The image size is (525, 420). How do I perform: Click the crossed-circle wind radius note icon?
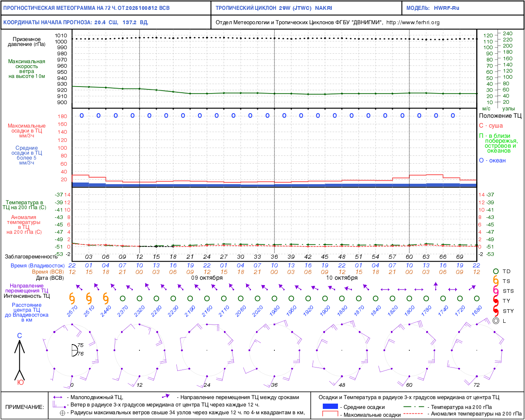point(62,413)
